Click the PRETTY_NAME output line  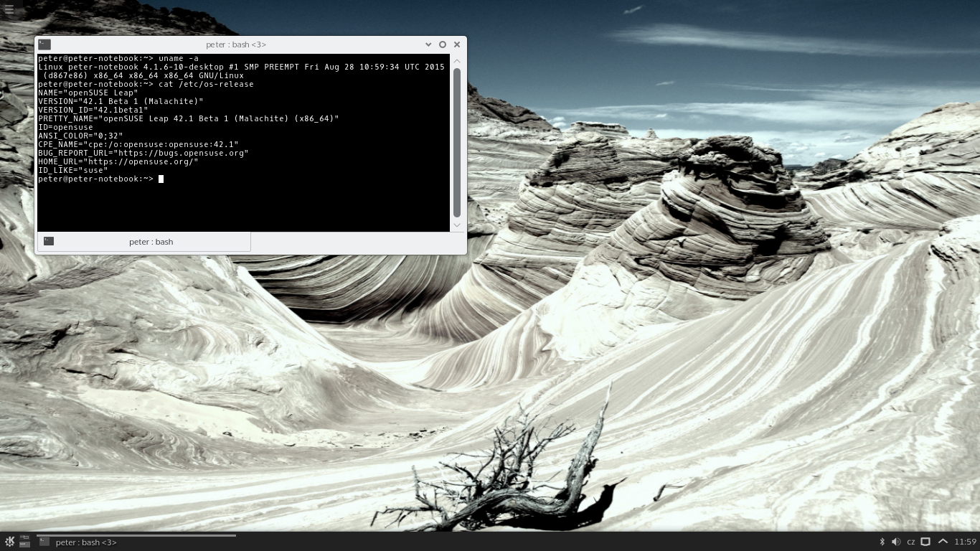pos(189,118)
